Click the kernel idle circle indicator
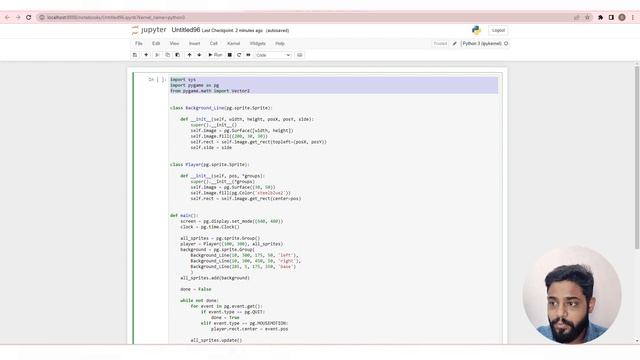640x360 pixels. point(506,43)
